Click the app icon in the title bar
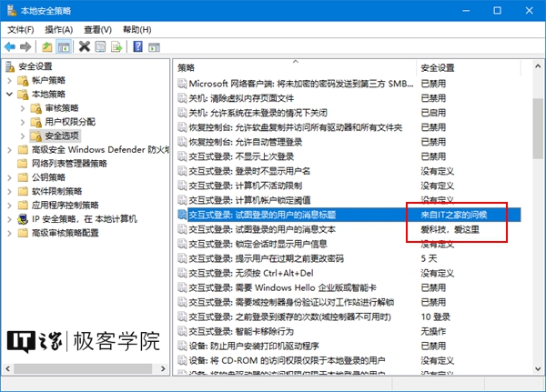546x392 pixels. (x=12, y=10)
